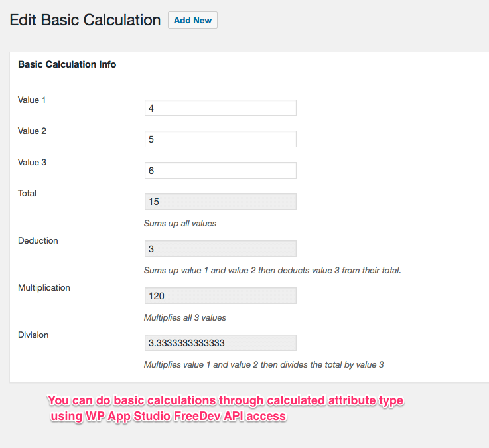This screenshot has width=489, height=448.
Task: Focus the Value 1 input field
Action: pos(220,108)
